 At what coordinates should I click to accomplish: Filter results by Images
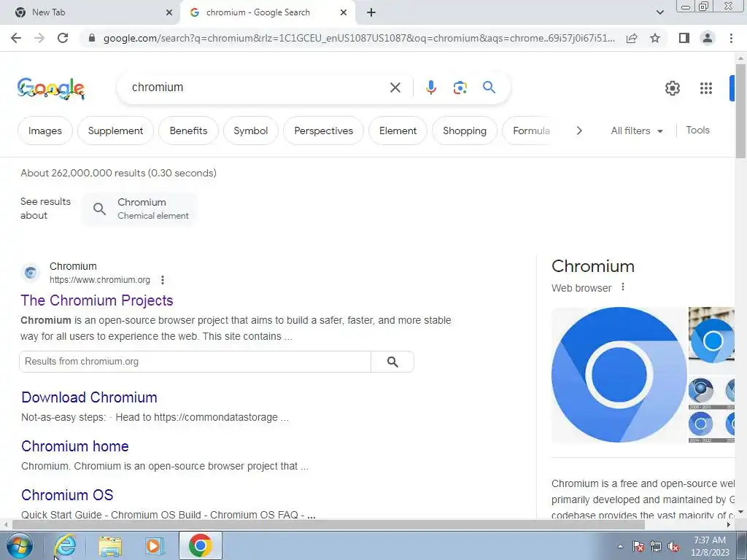point(44,131)
